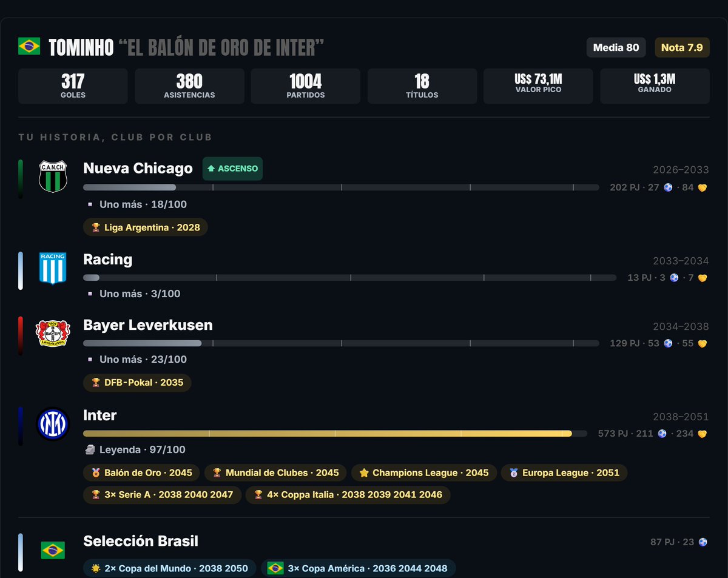
Task: Click the Europa League 2051 badge
Action: pos(564,472)
